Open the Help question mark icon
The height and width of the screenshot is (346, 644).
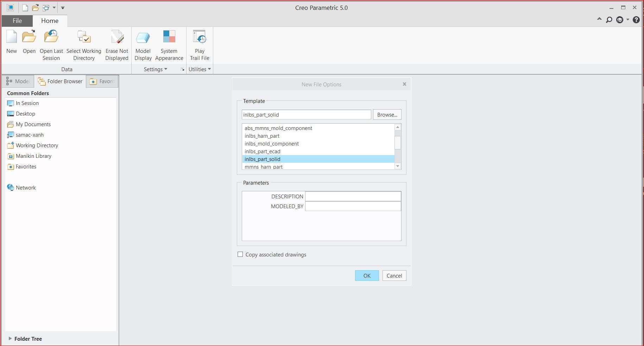pyautogui.click(x=636, y=20)
